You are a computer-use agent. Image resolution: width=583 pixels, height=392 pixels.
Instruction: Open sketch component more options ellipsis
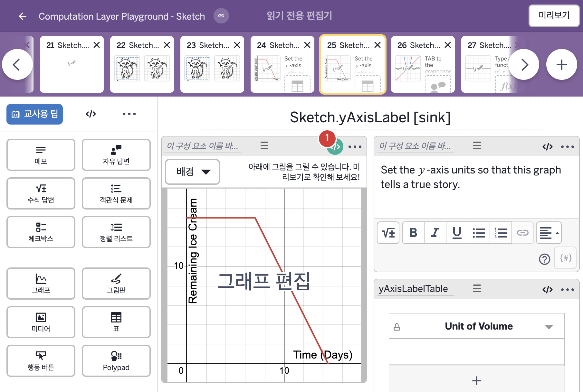[x=355, y=147]
